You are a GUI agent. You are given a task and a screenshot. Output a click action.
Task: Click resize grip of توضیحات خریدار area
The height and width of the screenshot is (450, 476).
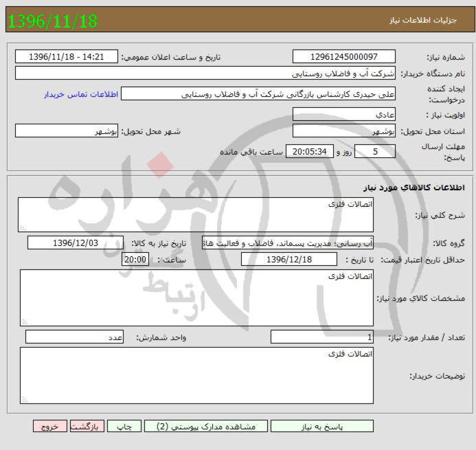tap(25, 400)
